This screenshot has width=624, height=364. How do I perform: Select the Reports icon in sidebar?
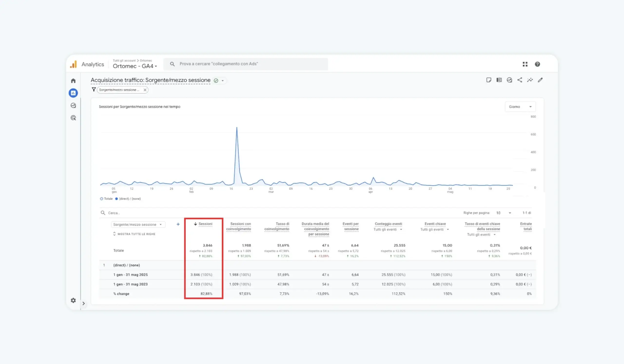[73, 93]
